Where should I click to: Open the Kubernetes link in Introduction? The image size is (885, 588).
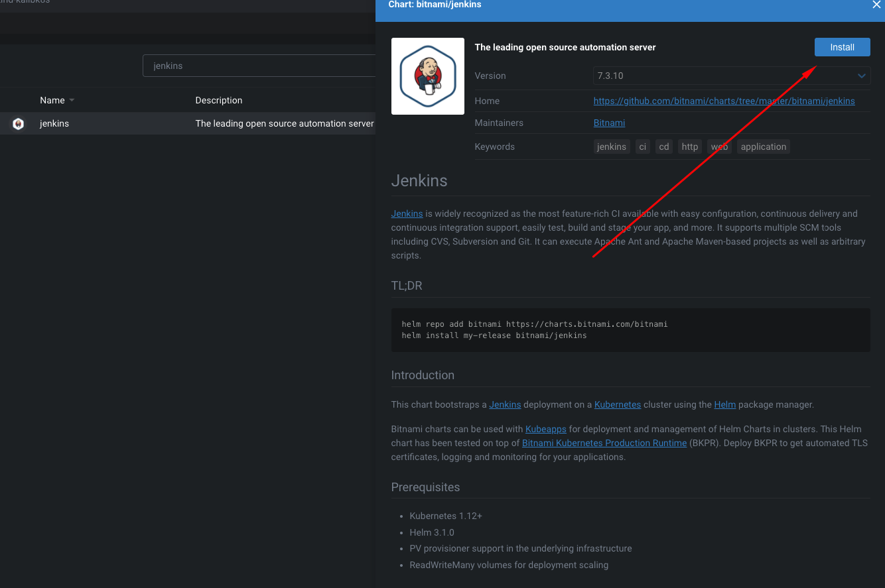(x=617, y=404)
